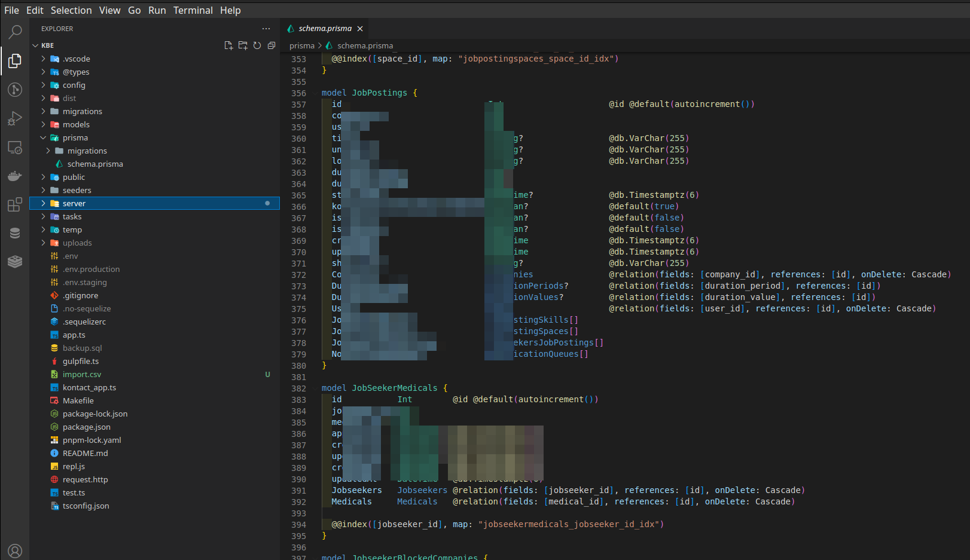Collapse all folders in explorer
This screenshot has height=560, width=970.
click(272, 45)
